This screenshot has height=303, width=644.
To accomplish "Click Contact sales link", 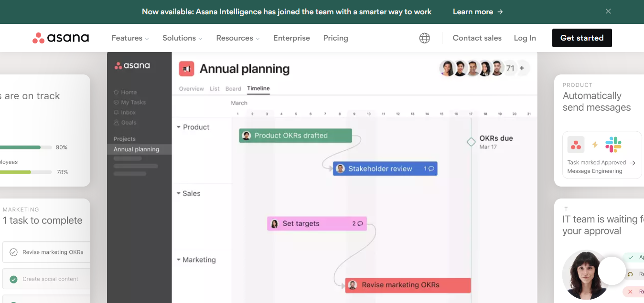I will (477, 38).
